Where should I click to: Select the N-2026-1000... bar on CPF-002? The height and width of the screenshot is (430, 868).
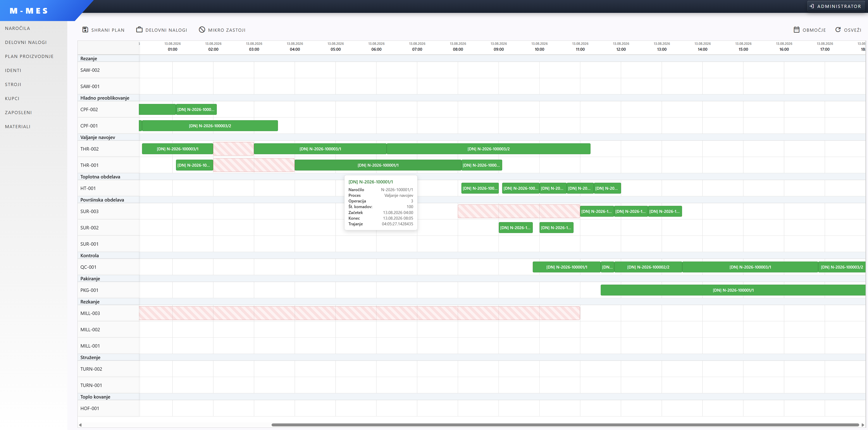[196, 109]
